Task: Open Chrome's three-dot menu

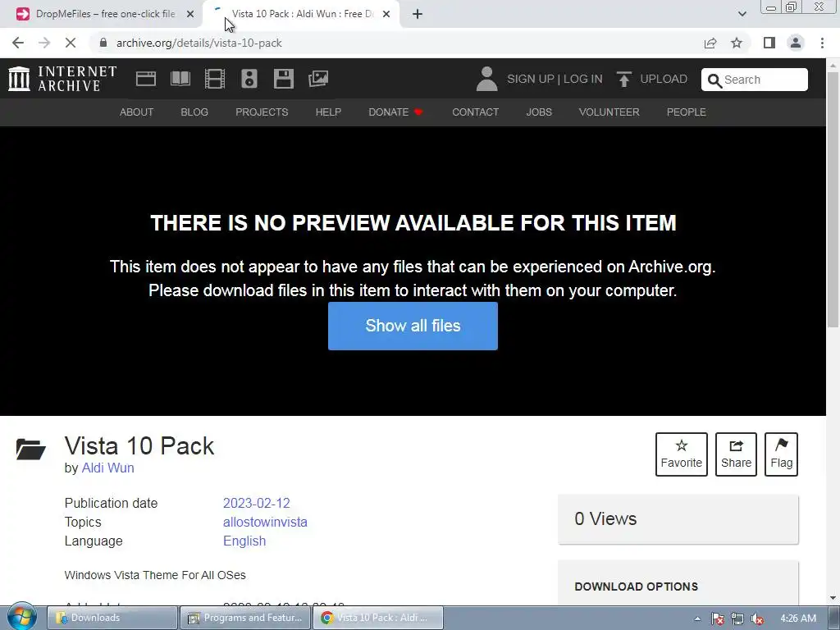Action: [x=822, y=43]
